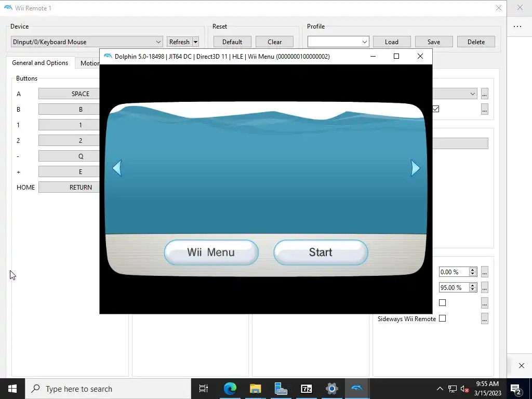Click the network icon in system tray
The width and height of the screenshot is (532, 399).
(453, 389)
